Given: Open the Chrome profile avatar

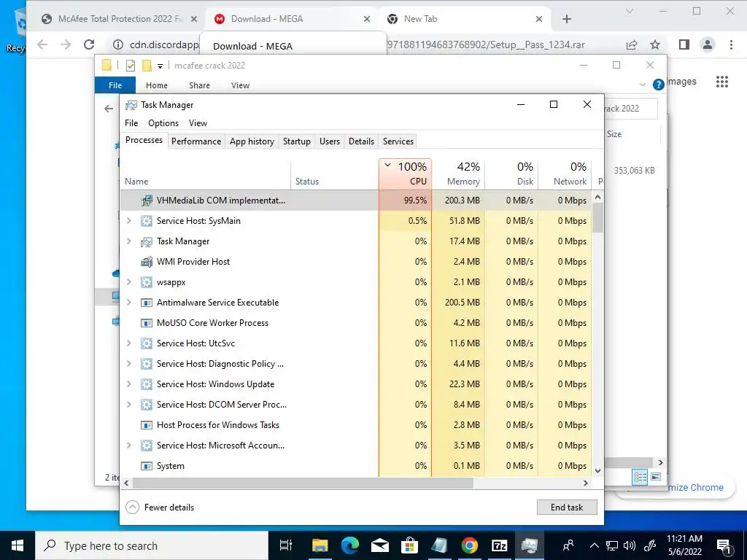Looking at the screenshot, I should [708, 44].
